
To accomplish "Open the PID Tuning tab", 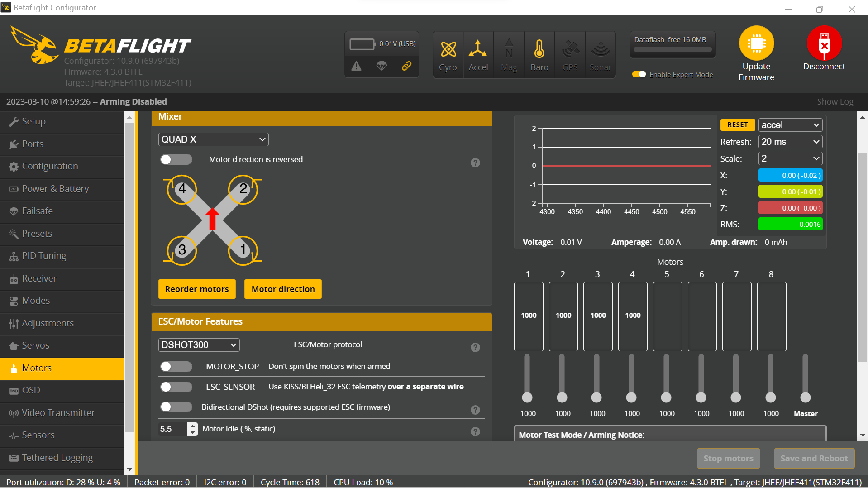I will tap(62, 256).
